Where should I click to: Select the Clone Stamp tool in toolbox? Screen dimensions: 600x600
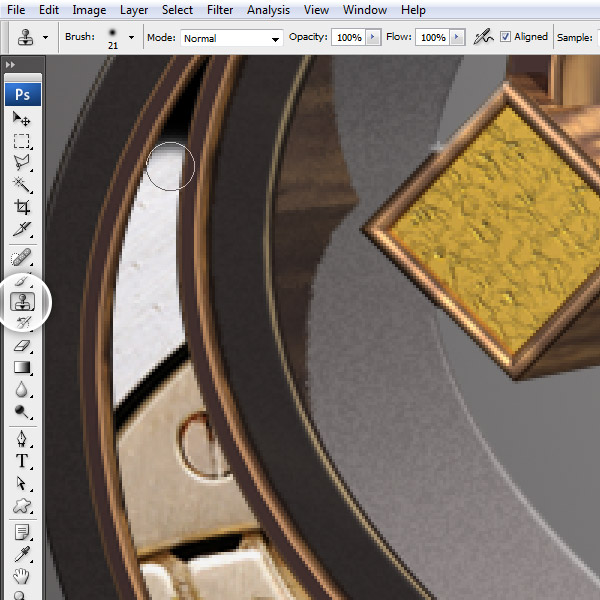[22, 301]
